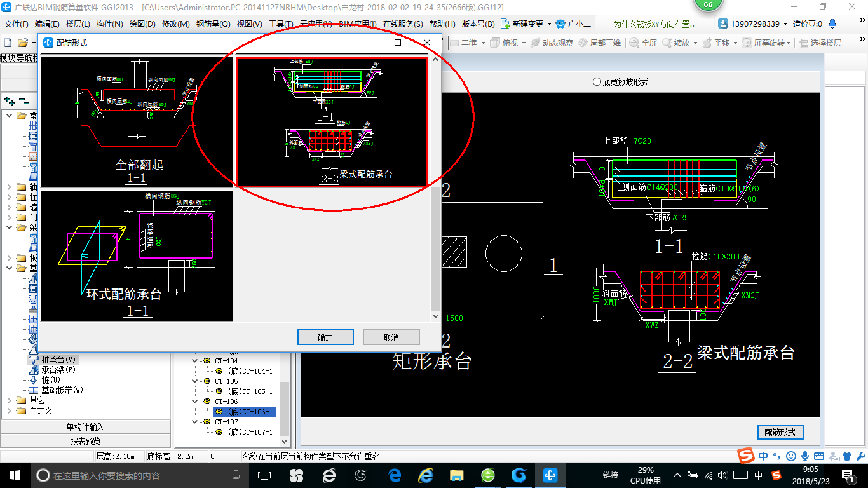Select the 环式配筋承台 thumbnail
This screenshot has width=868, height=488.
(136, 255)
